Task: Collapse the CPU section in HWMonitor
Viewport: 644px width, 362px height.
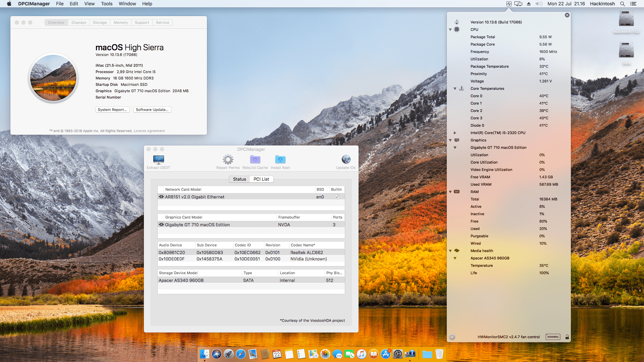Action: click(450, 29)
